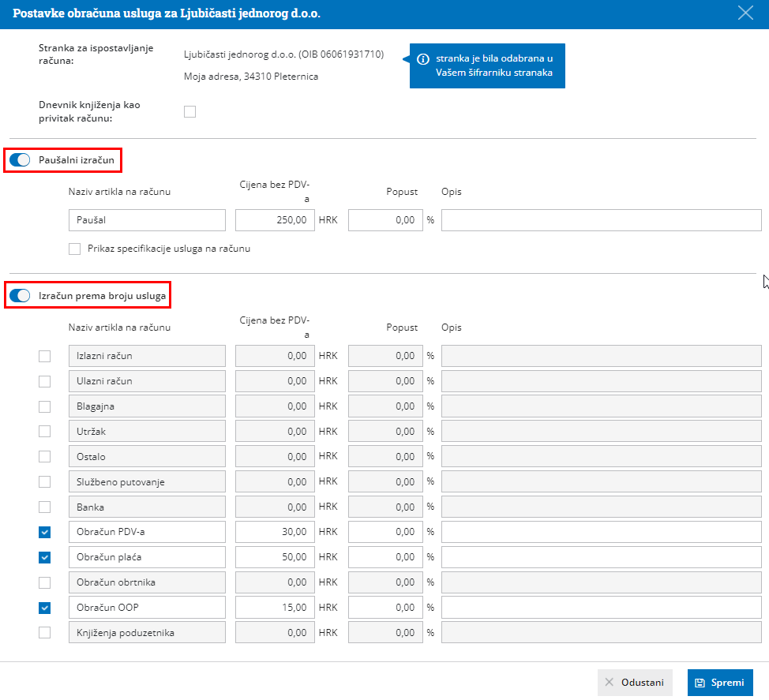Uncheck the Obračun plaća checkbox
The height and width of the screenshot is (700, 769).
[45, 558]
